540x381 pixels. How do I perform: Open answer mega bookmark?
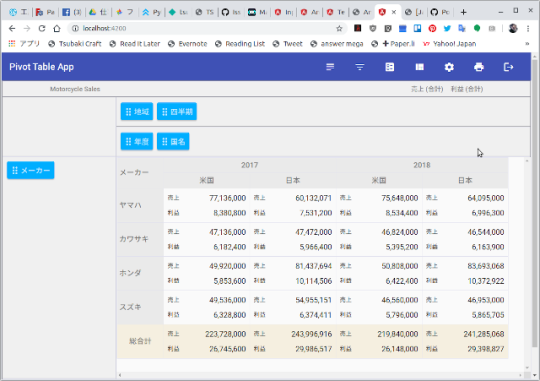click(337, 44)
